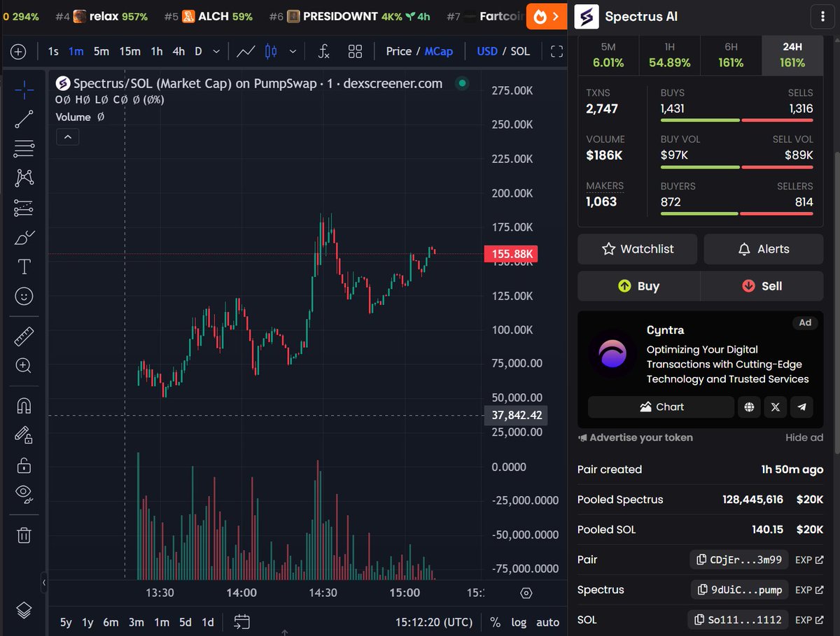
Task: Select the 24H stats tab
Action: pyautogui.click(x=792, y=55)
